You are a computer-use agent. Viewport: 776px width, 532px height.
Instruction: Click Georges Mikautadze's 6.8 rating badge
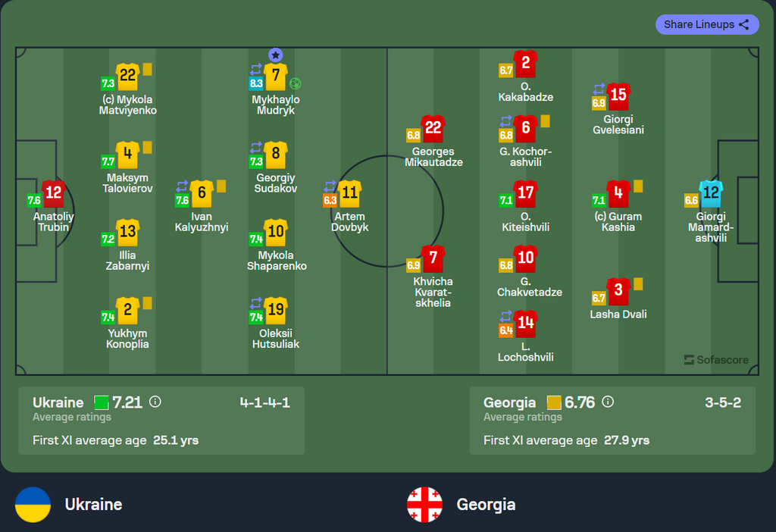pyautogui.click(x=413, y=135)
